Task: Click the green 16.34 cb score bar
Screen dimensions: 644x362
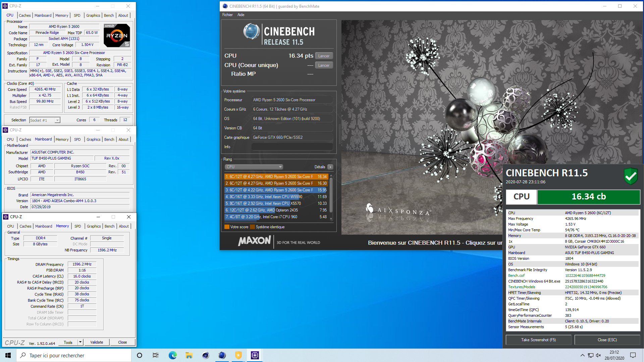Action: click(589, 197)
